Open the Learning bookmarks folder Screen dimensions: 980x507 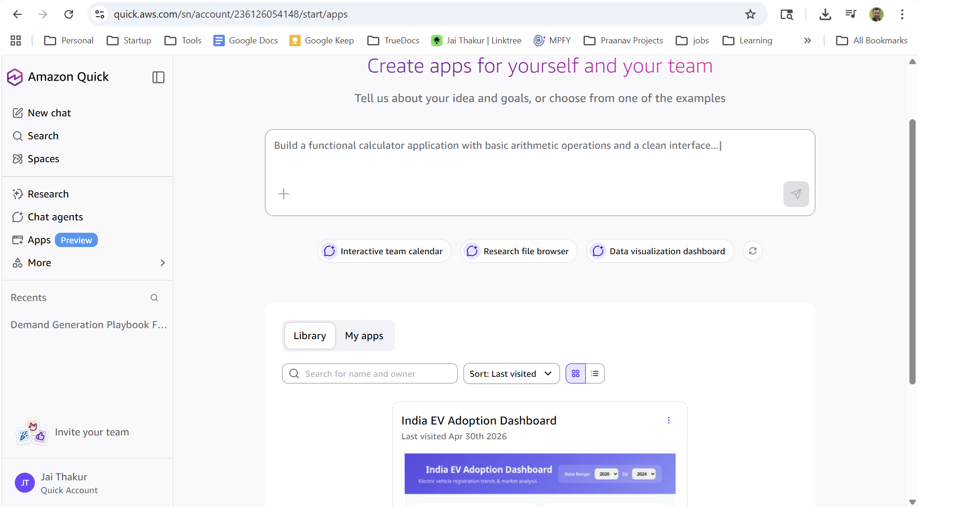coord(748,41)
